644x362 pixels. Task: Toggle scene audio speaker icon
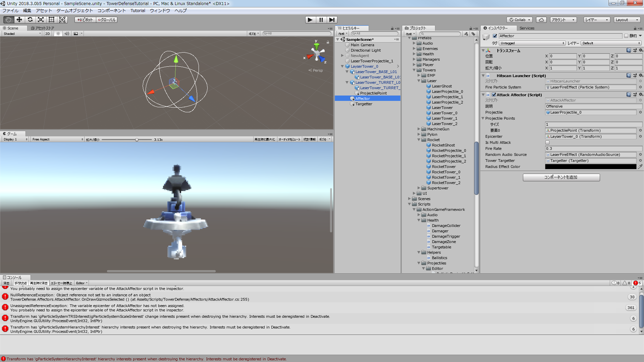[x=67, y=34]
